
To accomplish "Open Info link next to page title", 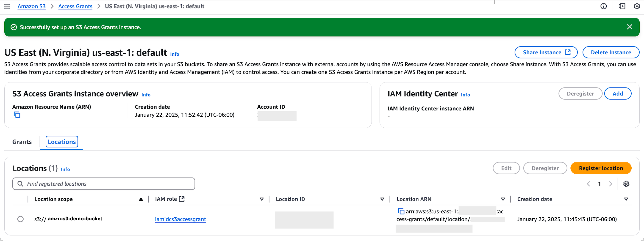I will coord(175,54).
